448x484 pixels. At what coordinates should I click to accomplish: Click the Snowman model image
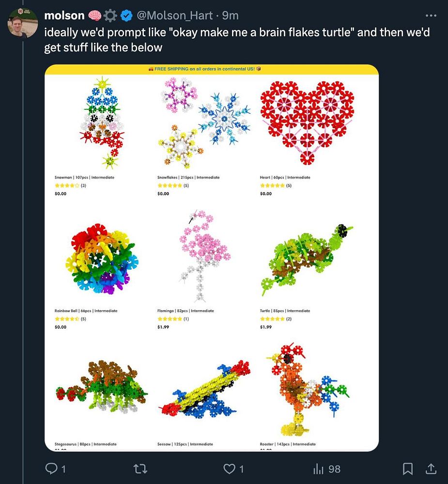click(x=102, y=121)
